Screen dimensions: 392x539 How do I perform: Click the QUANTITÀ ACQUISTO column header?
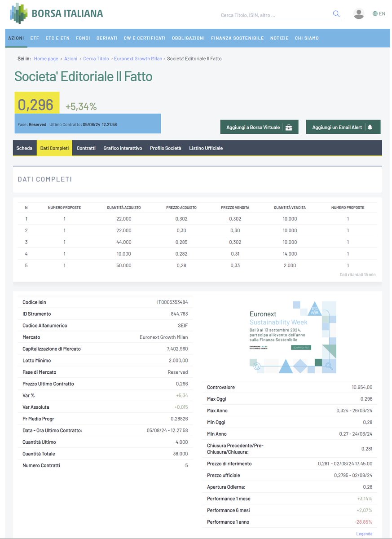point(124,208)
